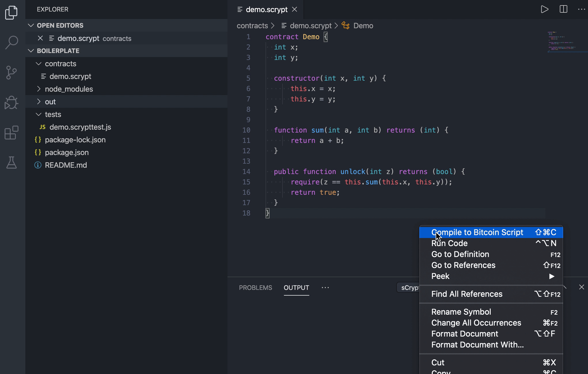
Task: Open the Source Control view icon
Action: tap(12, 73)
